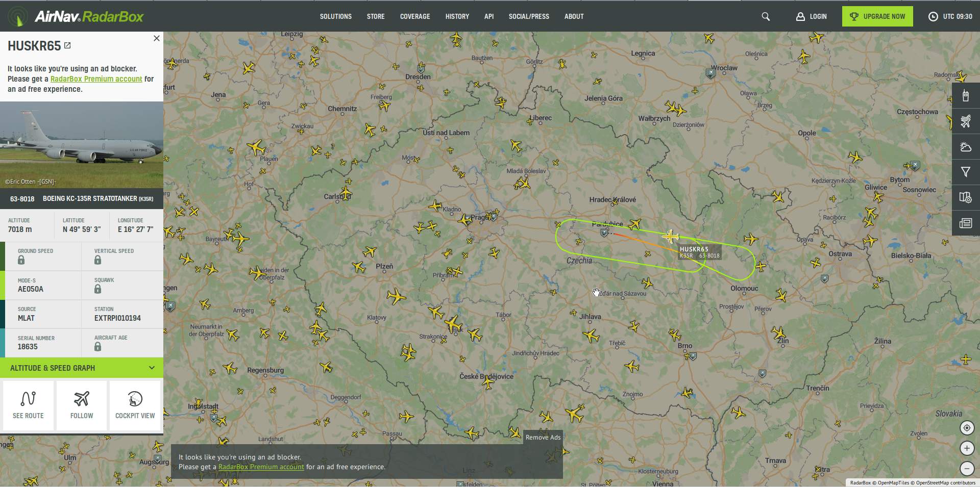Center map on my location
Screen dimensions: 980x487
pos(967,428)
